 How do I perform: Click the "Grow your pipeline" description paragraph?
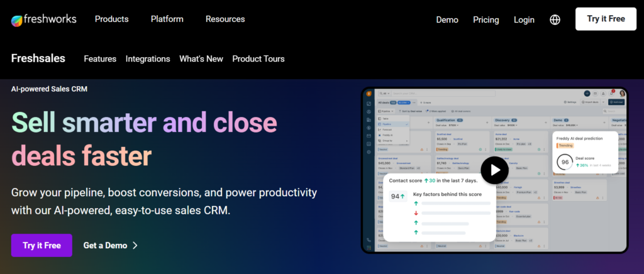coord(164,201)
